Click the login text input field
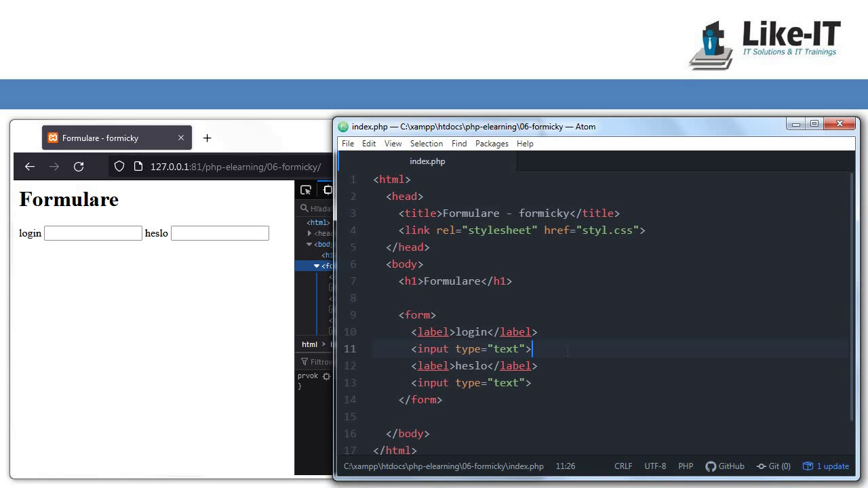This screenshot has height=488, width=868. click(x=93, y=233)
